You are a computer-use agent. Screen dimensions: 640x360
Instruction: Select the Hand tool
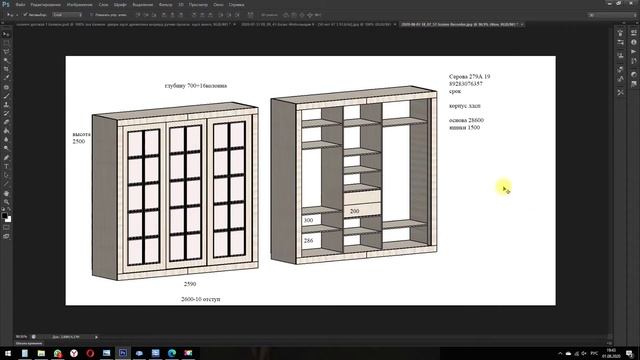(6, 193)
